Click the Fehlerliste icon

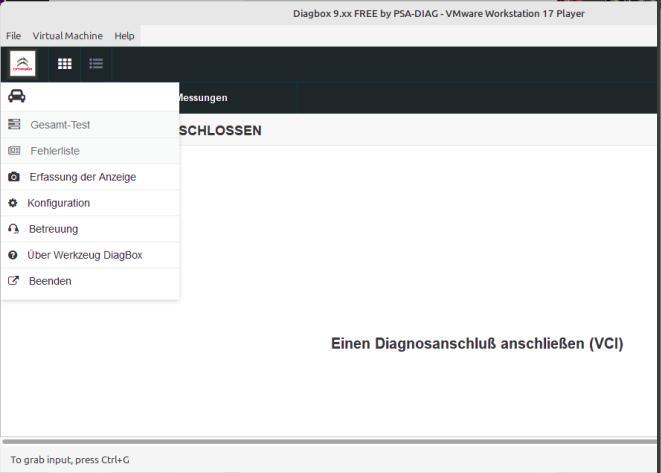[14, 150]
